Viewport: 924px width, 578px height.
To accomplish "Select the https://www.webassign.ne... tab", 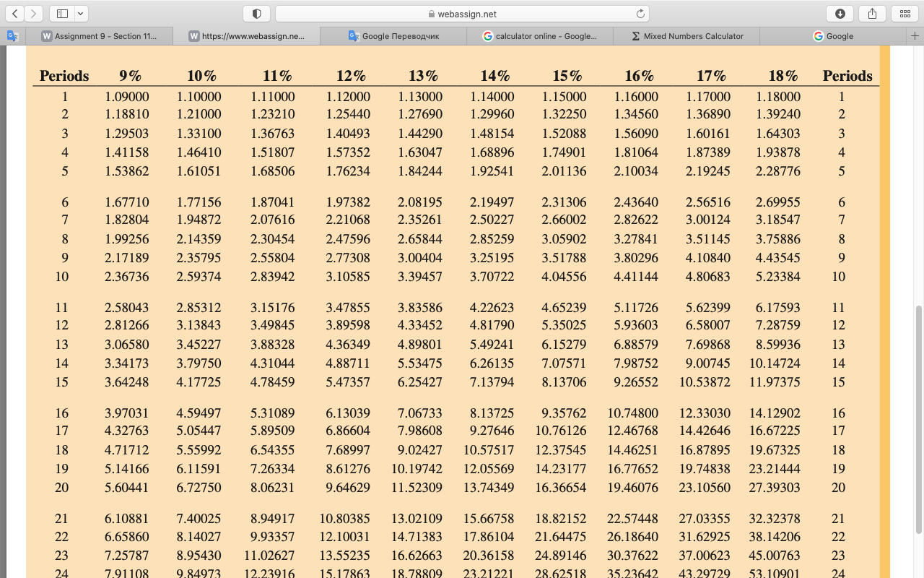I will [x=247, y=36].
